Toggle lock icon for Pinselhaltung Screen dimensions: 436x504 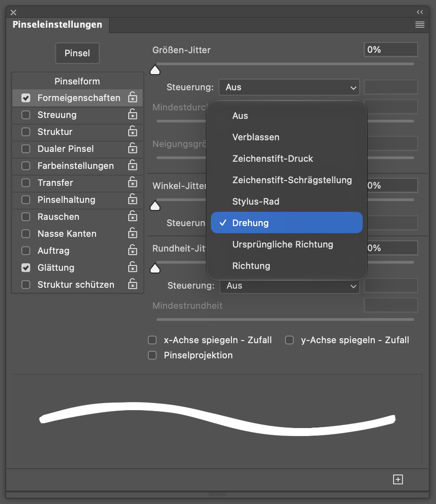click(133, 200)
